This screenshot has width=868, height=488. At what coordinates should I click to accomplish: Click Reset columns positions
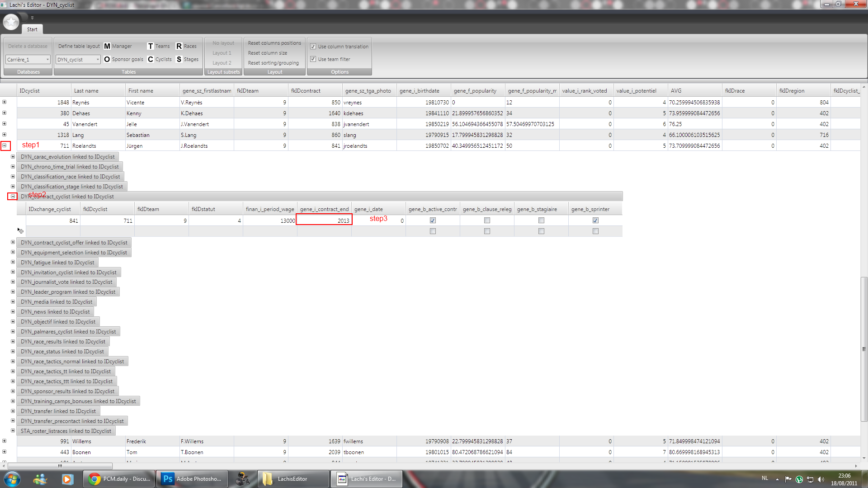coord(274,43)
